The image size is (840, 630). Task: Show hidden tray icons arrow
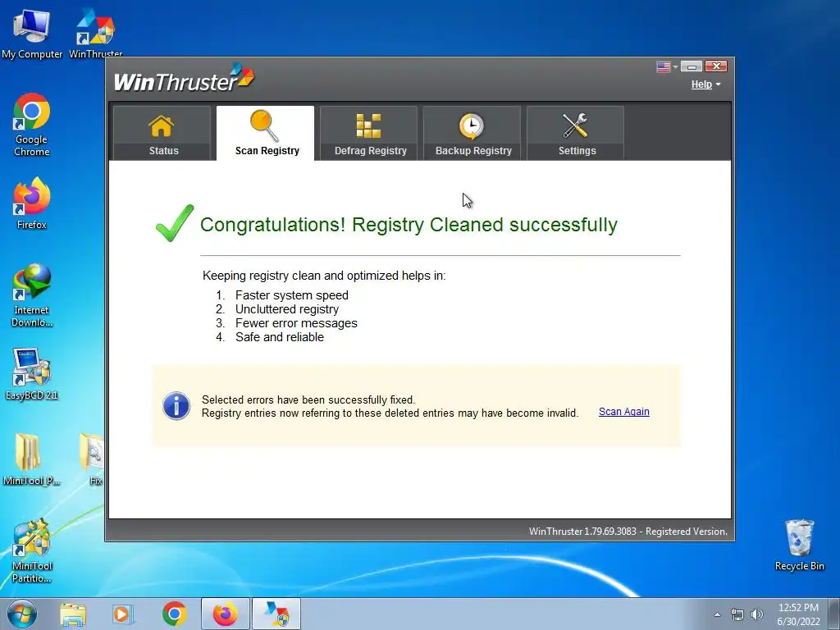717,614
